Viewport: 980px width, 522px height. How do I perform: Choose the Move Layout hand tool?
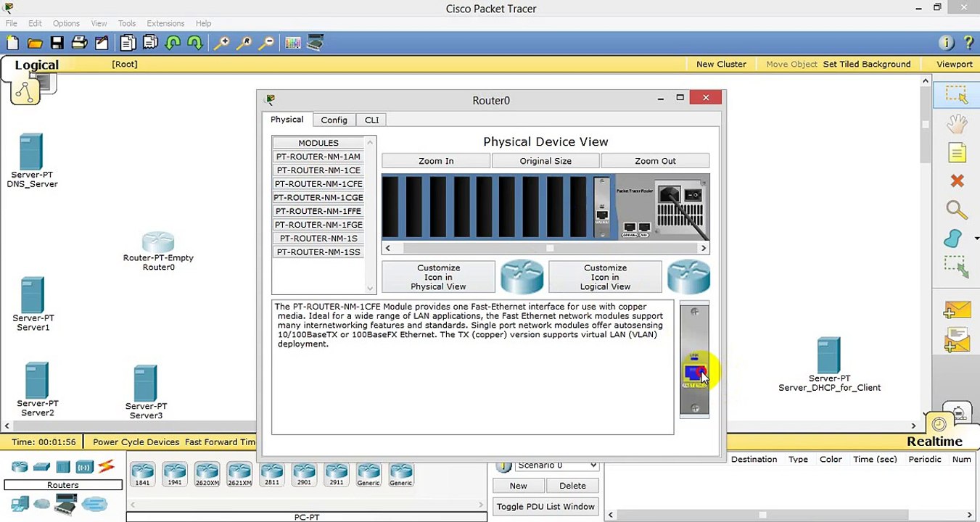(x=957, y=124)
